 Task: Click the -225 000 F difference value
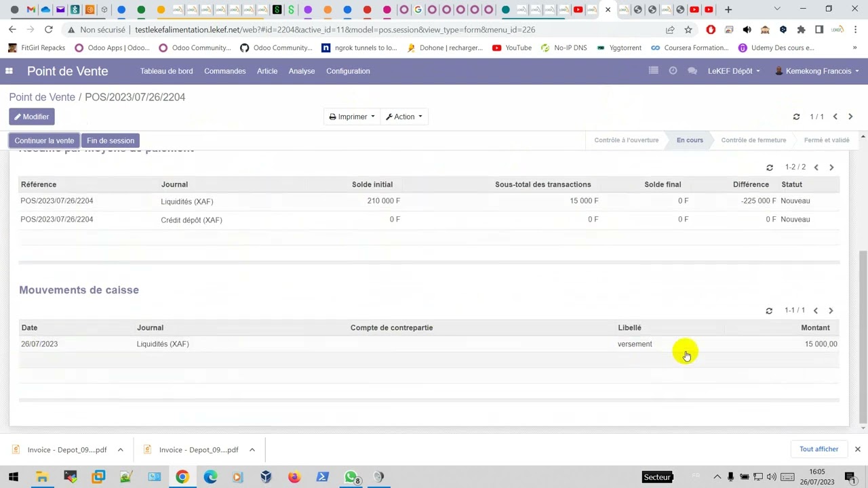pos(758,201)
